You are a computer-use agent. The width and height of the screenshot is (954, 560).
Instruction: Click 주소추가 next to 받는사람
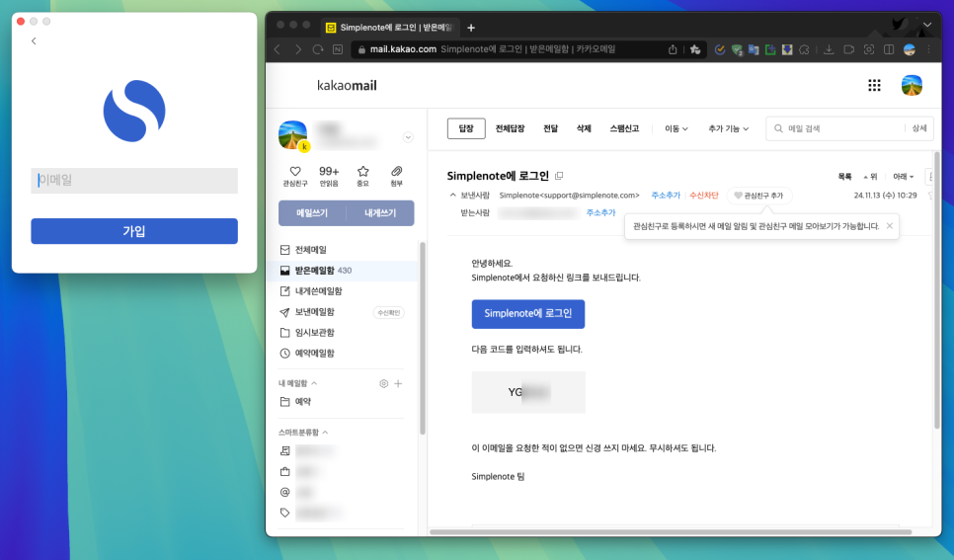[600, 213]
